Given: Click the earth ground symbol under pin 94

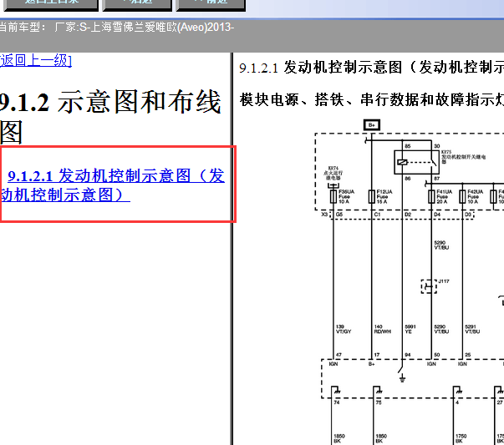Looking at the screenshot, I should [402, 379].
